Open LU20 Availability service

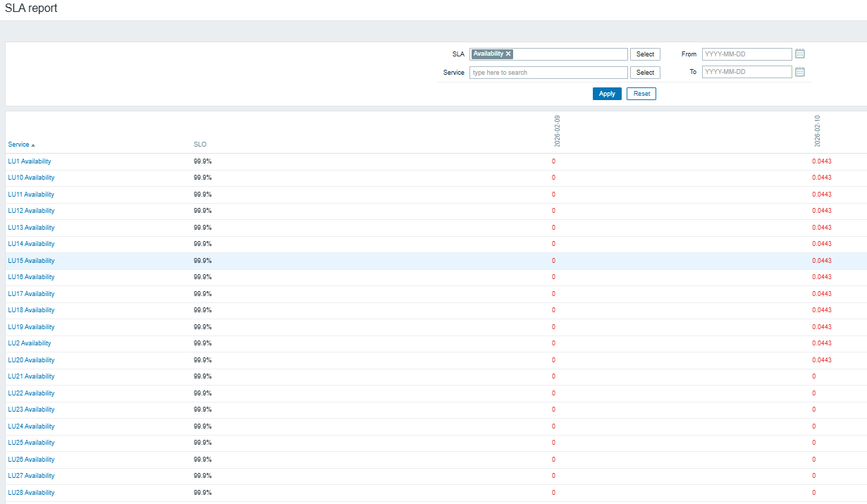point(31,360)
